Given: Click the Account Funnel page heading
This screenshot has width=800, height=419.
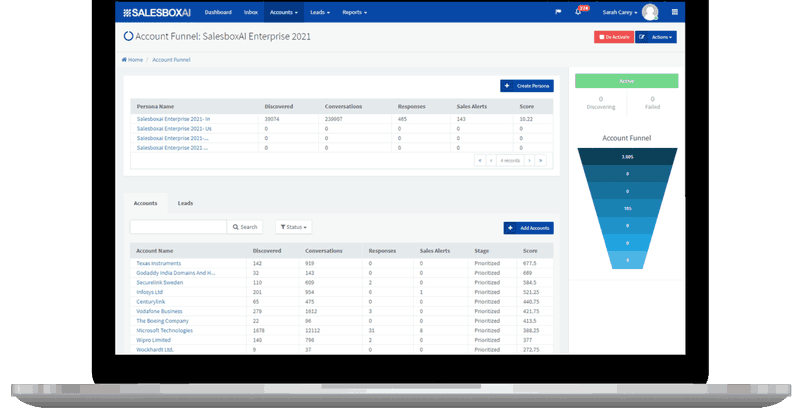Looking at the screenshot, I should [x=223, y=36].
